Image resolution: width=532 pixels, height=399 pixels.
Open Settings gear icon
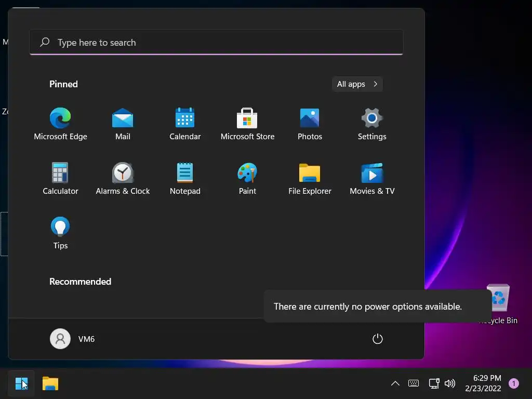372,124
